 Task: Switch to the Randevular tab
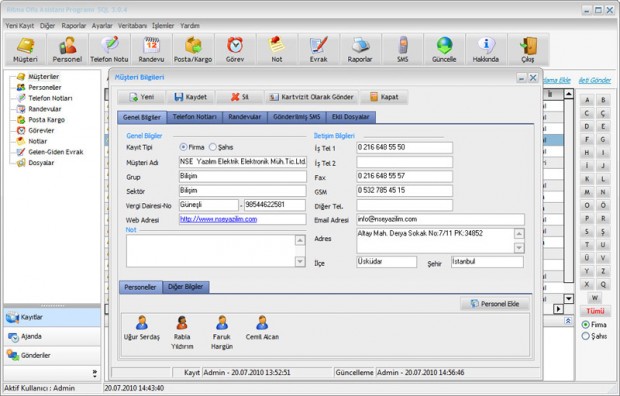tap(245, 117)
